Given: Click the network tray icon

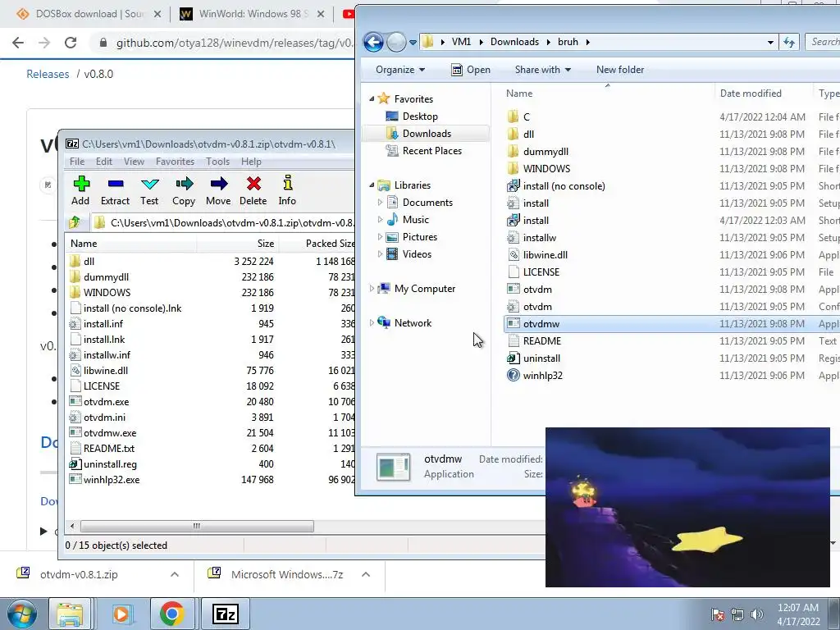Looking at the screenshot, I should 737,614.
